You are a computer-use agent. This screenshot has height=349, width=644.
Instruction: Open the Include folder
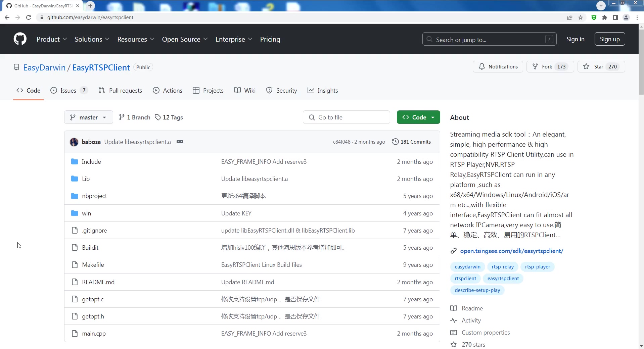pyautogui.click(x=91, y=162)
